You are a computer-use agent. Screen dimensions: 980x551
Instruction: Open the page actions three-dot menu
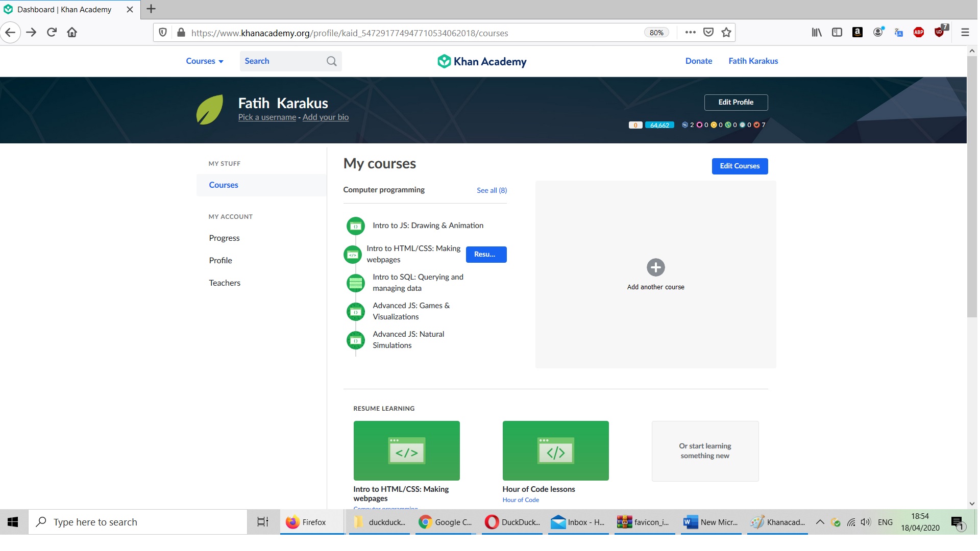point(691,32)
